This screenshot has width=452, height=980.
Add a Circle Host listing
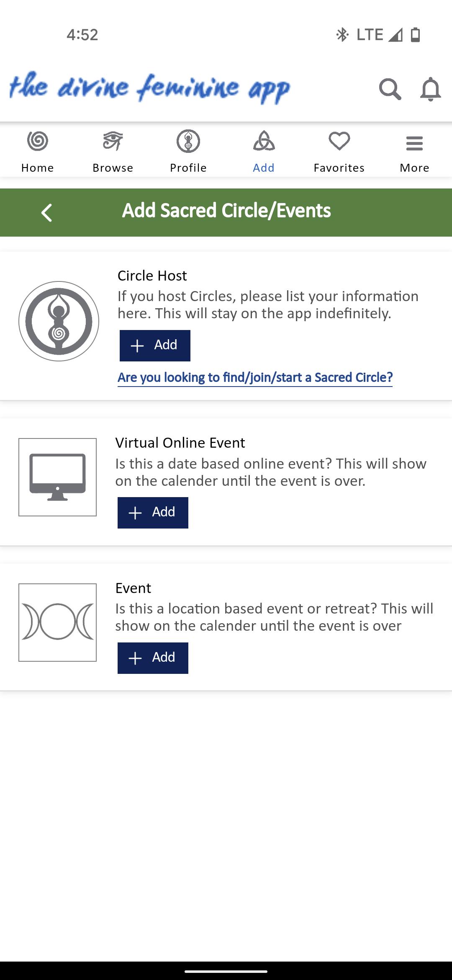coord(155,346)
